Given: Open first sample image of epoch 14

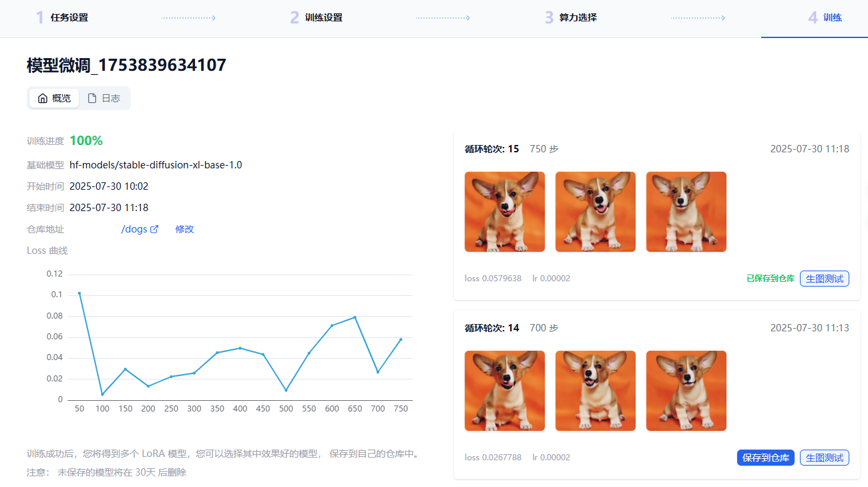Looking at the screenshot, I should click(505, 391).
